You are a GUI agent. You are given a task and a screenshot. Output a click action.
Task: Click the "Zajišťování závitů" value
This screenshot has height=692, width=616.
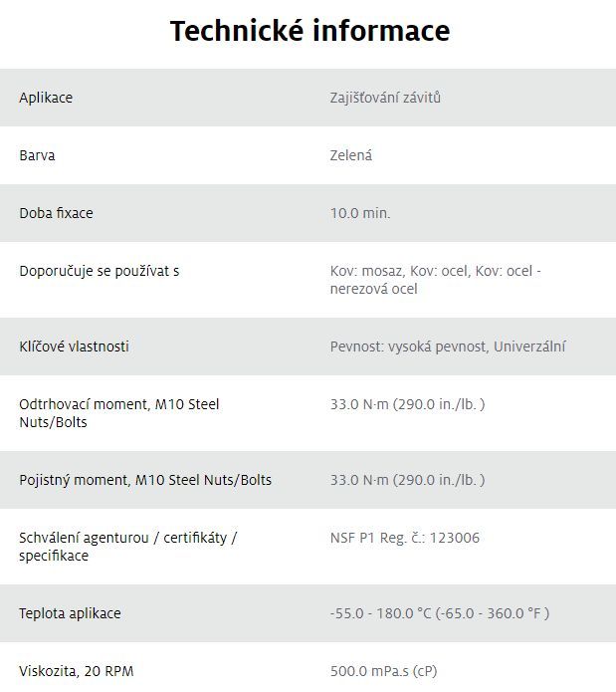[x=385, y=98]
